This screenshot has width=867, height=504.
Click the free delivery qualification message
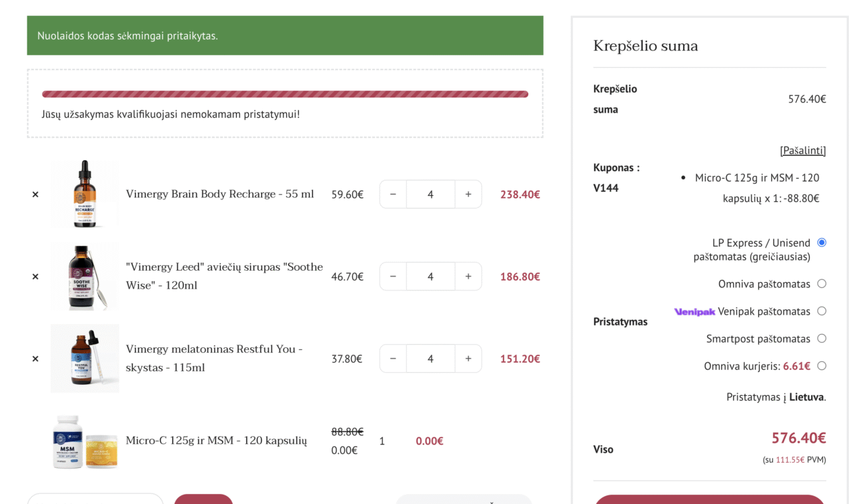(x=171, y=114)
